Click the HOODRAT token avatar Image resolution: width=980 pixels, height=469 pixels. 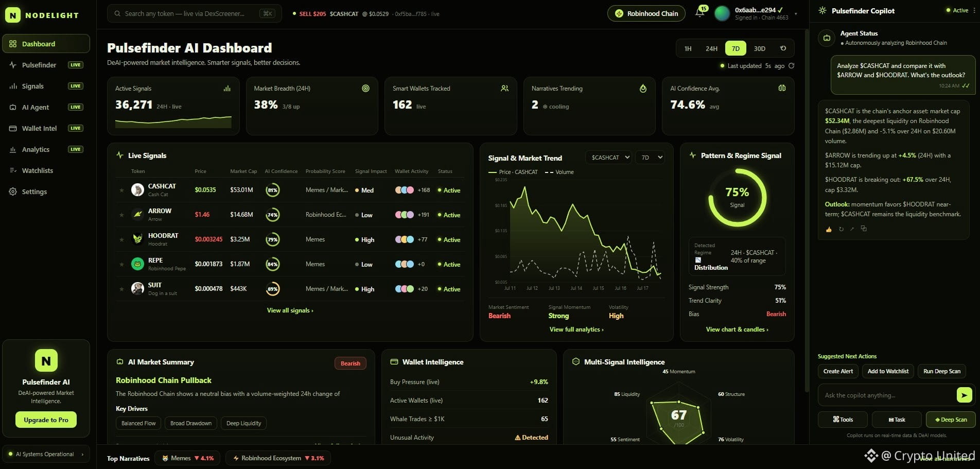point(137,239)
